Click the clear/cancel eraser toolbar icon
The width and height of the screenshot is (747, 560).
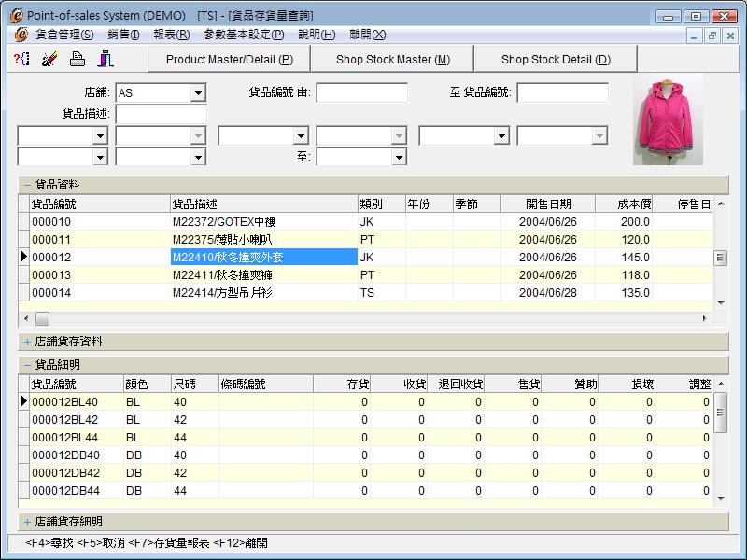[x=49, y=59]
